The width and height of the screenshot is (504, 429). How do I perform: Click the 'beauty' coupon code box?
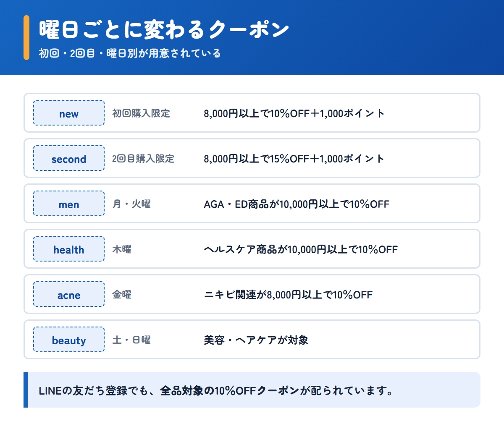coord(69,339)
